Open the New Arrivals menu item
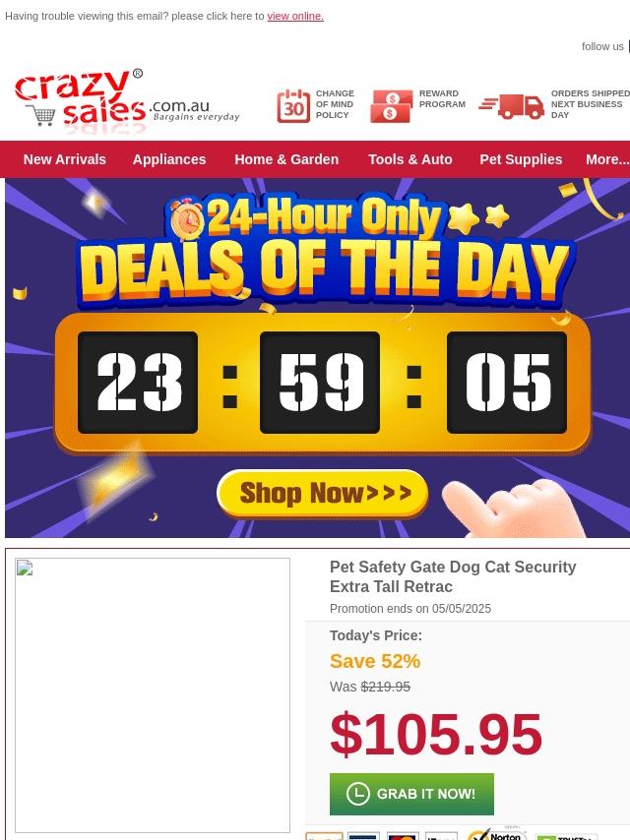 65,159
